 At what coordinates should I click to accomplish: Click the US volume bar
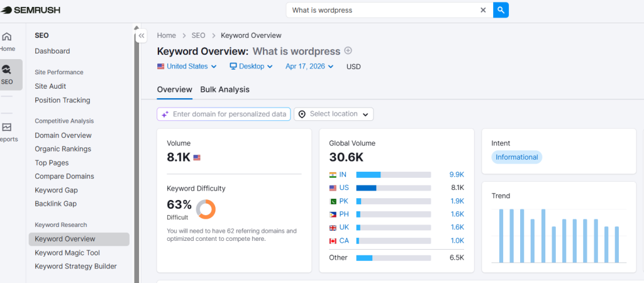[x=394, y=187]
